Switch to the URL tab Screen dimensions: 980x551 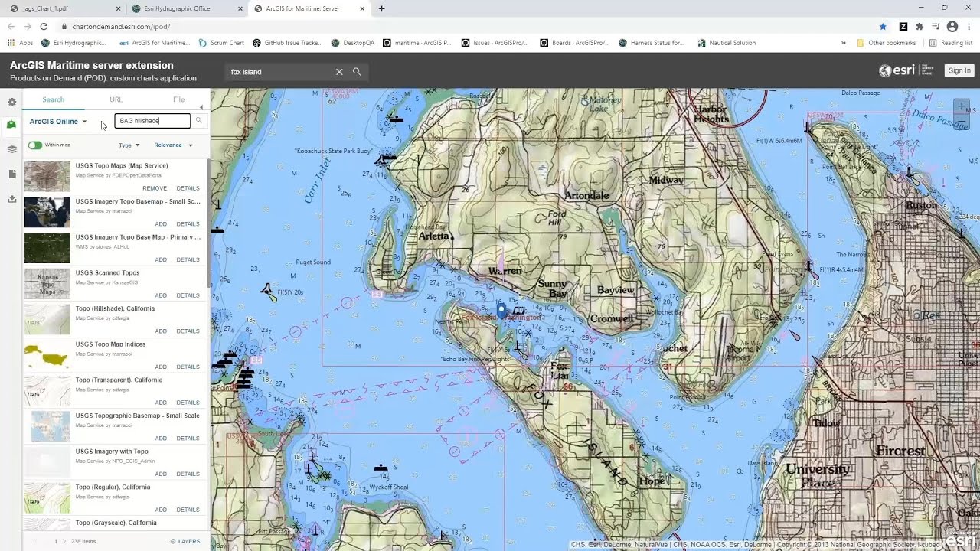116,99
